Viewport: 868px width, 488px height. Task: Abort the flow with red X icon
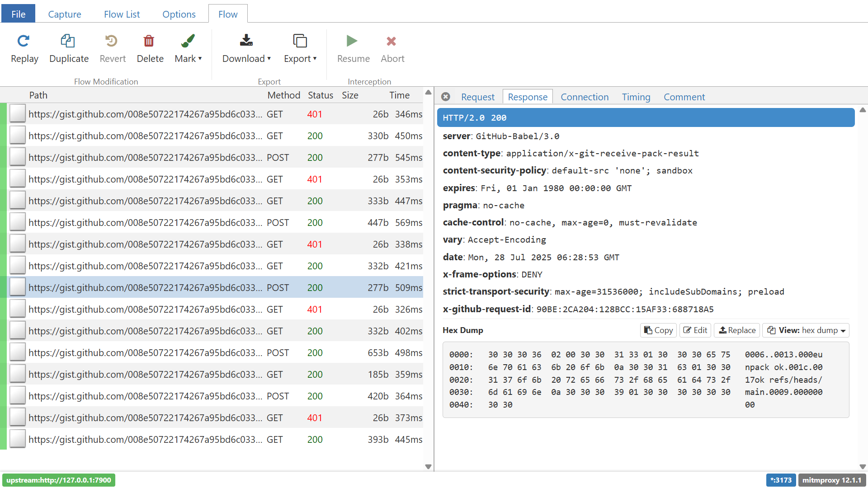(x=392, y=41)
